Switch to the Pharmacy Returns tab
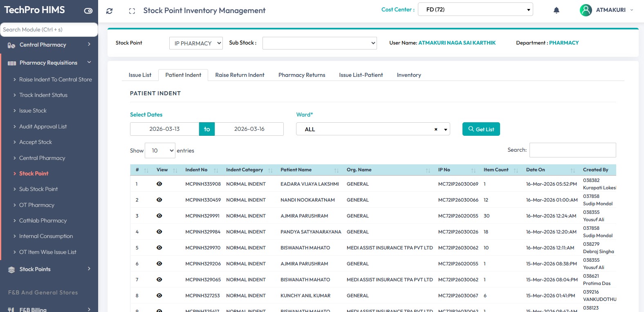Viewport: 644px width, 312px height. coord(302,75)
